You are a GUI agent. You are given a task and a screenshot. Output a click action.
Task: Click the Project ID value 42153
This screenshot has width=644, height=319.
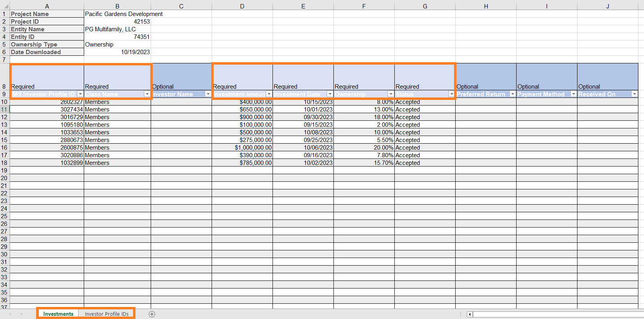click(x=117, y=22)
